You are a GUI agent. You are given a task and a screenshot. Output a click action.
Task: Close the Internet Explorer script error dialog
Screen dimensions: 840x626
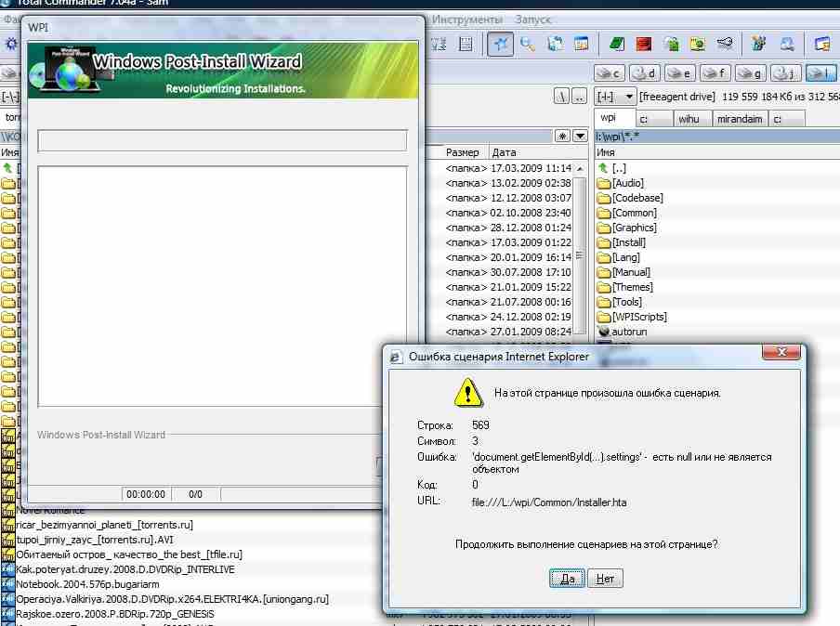(x=781, y=352)
